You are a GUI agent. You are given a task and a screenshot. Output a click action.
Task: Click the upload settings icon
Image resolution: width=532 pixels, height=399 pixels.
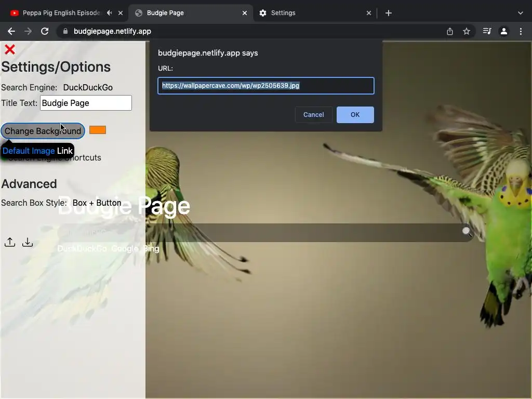click(10, 242)
